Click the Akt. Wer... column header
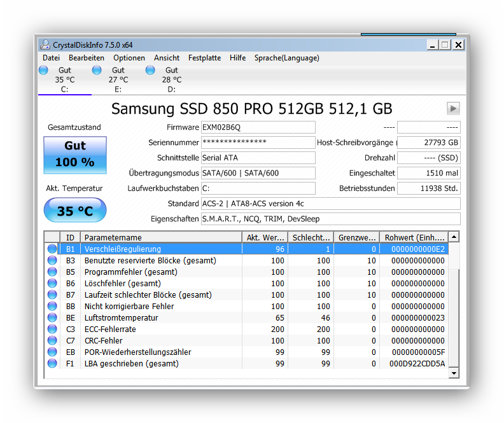Screen dimensions: 504x423 tap(265, 237)
